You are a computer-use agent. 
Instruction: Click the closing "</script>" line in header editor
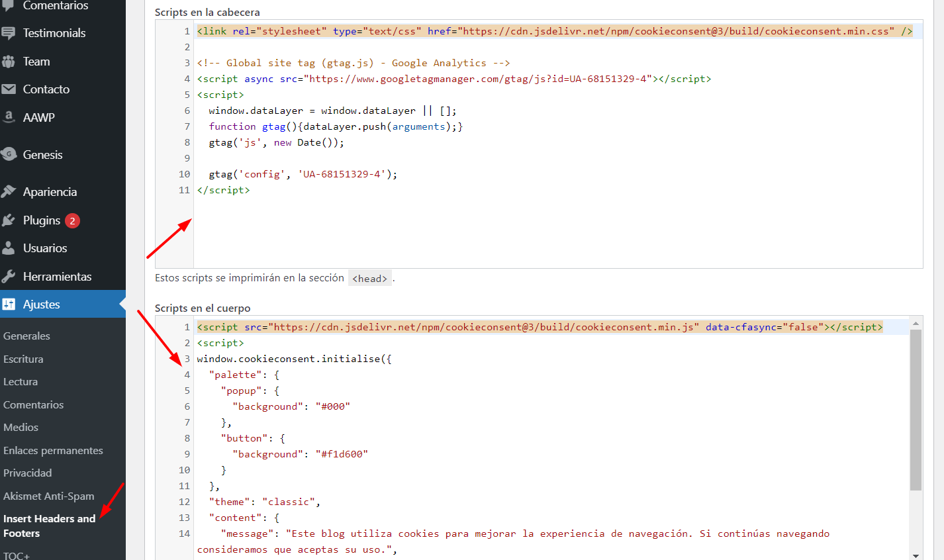(224, 190)
